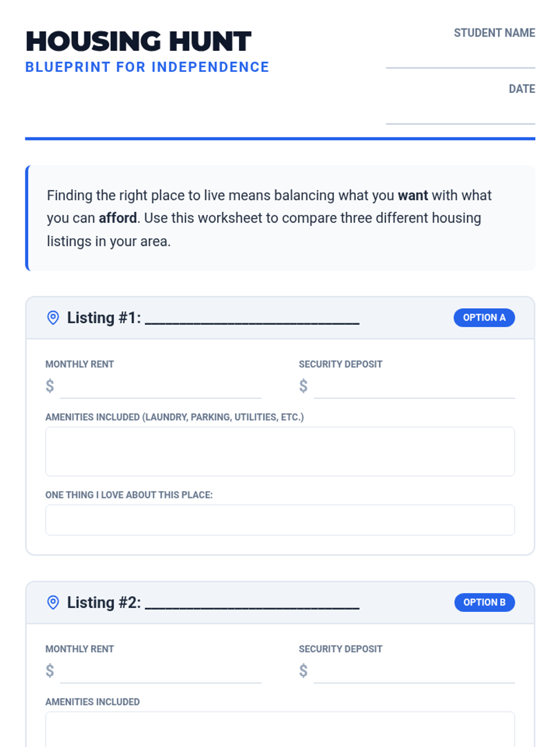This screenshot has width=560, height=747.
Task: Click the dollar sign before Listing #2 monthly rent
Action: click(x=50, y=671)
